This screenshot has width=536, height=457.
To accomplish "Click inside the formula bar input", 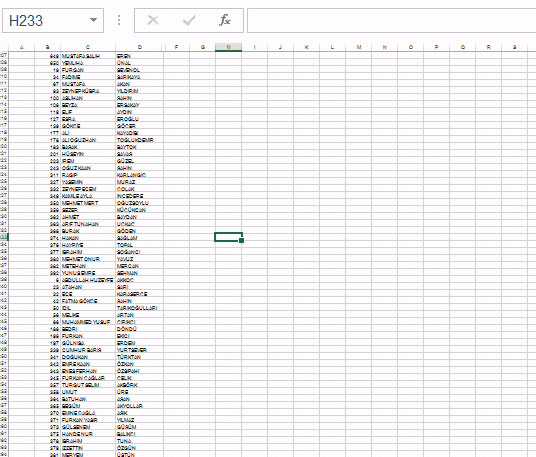I will point(391,21).
